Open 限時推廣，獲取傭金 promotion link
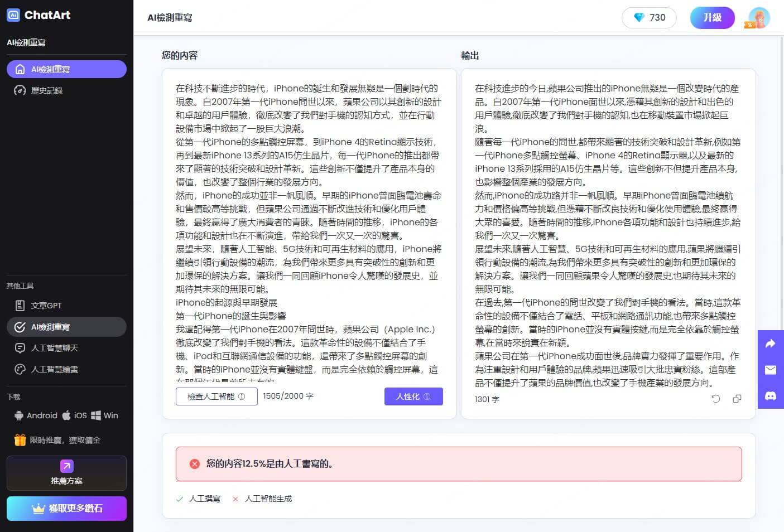The image size is (784, 532). click(x=57, y=440)
